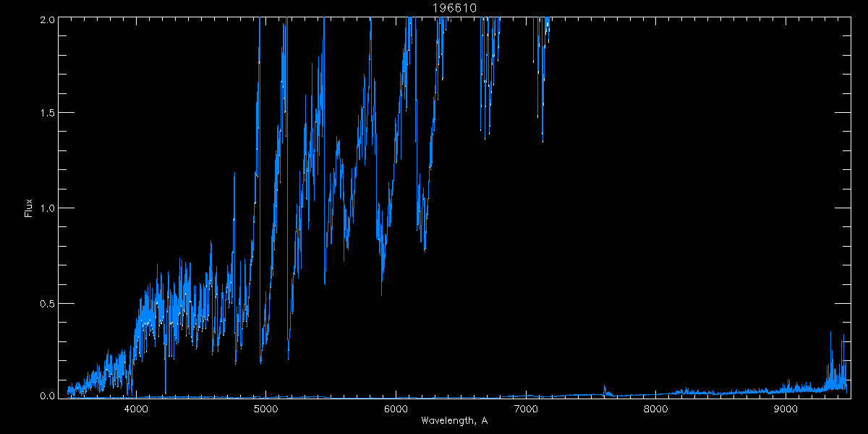868x434 pixels.
Task: Click the 2.0 flux tick label
Action: [x=46, y=20]
